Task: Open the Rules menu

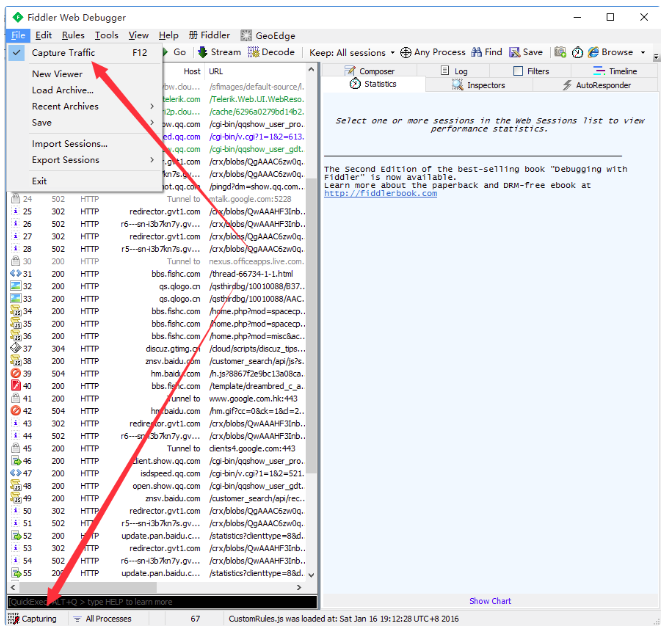Action: [73, 35]
